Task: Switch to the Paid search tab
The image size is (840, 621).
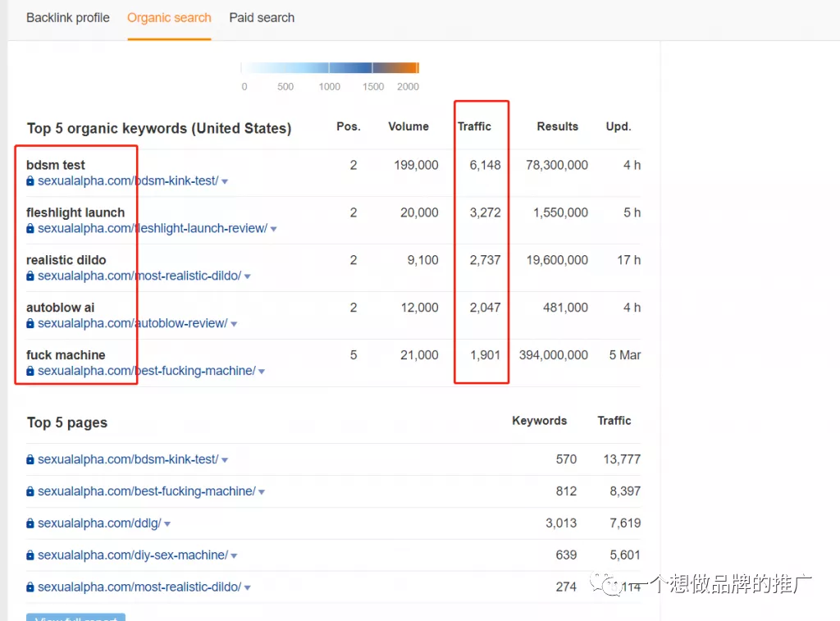Action: [x=262, y=18]
